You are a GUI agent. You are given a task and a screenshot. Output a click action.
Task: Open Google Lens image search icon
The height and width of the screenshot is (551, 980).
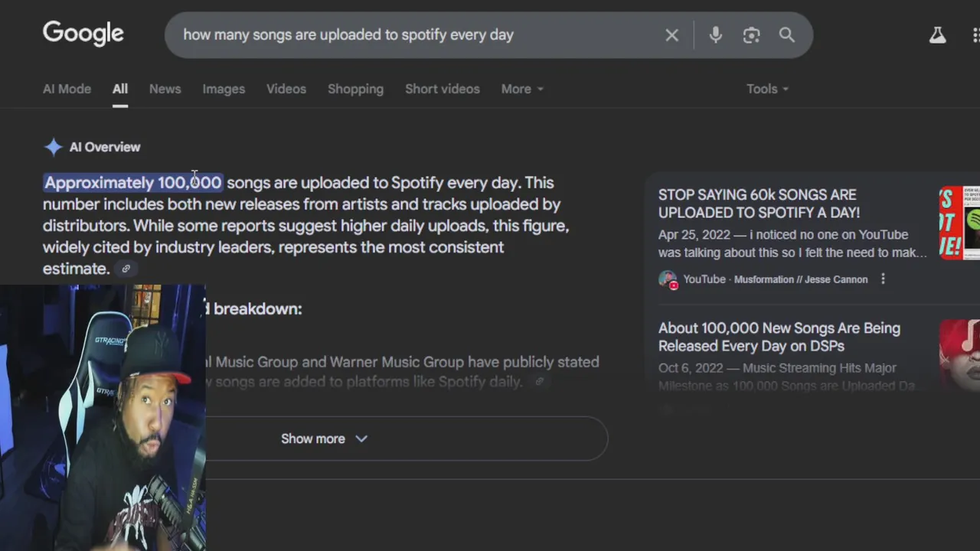751,35
